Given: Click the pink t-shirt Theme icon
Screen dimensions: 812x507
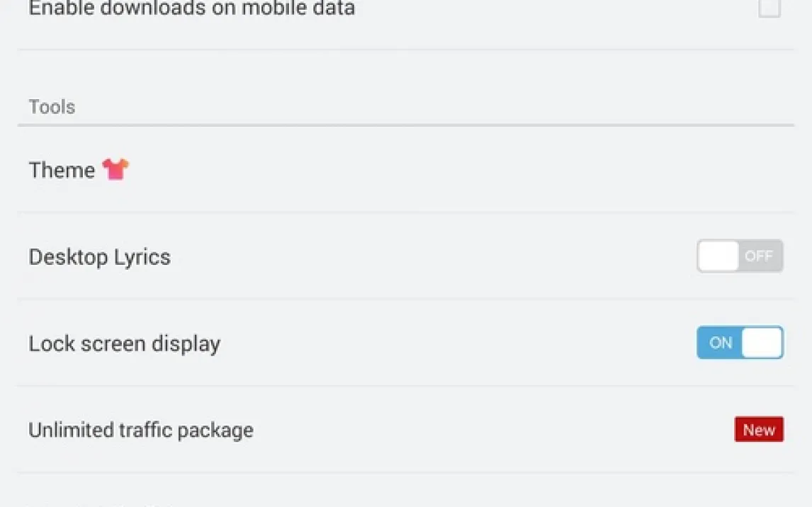Looking at the screenshot, I should 115,169.
